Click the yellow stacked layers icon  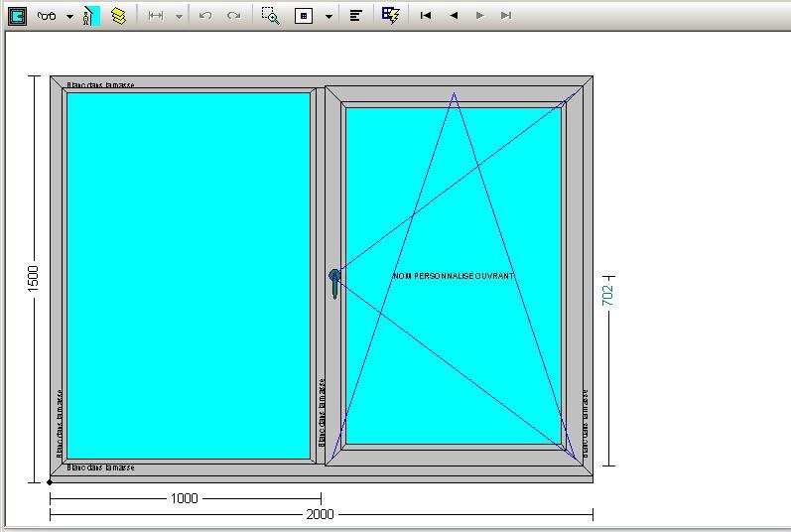[118, 16]
